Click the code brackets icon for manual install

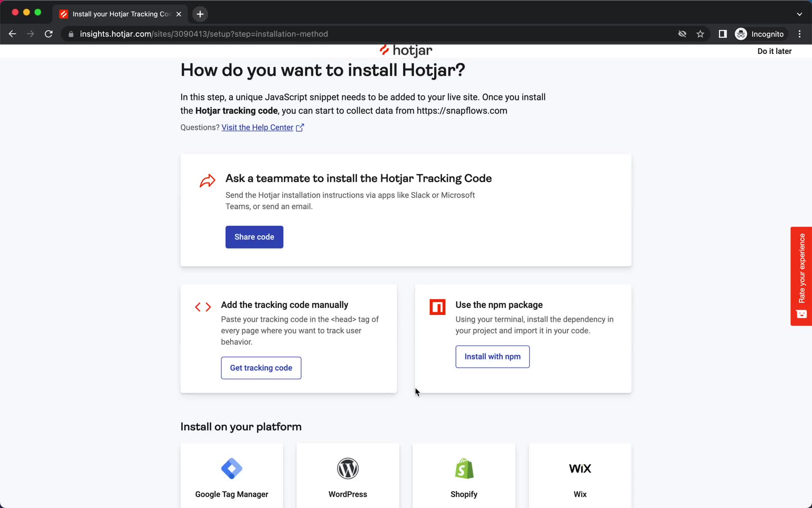[203, 306]
